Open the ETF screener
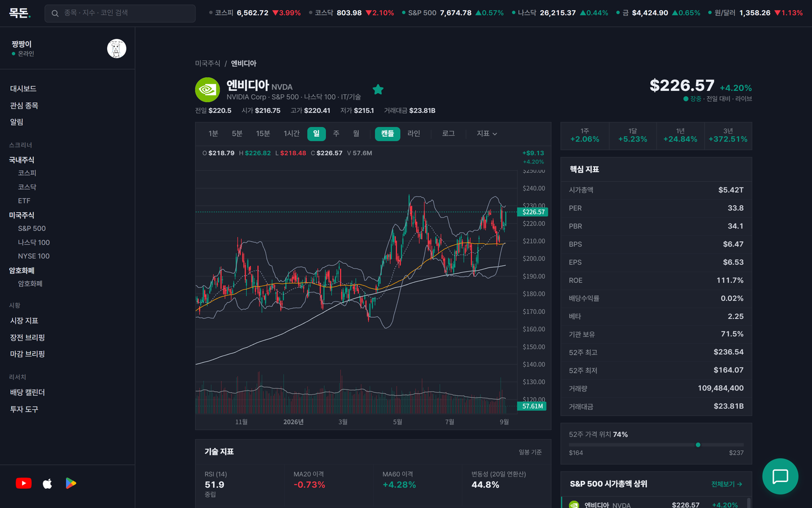The width and height of the screenshot is (812, 508). coord(24,201)
